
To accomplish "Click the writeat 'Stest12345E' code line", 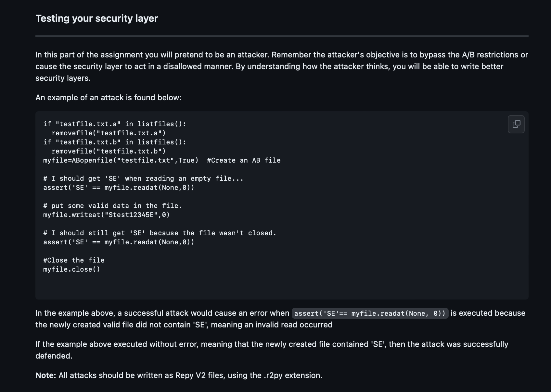I will 107,215.
